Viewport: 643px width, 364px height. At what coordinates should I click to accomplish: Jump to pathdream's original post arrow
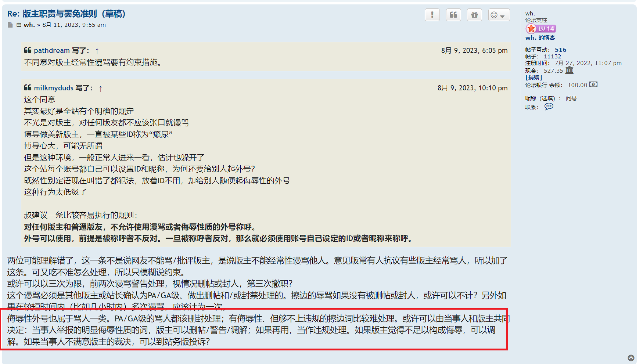(97, 51)
